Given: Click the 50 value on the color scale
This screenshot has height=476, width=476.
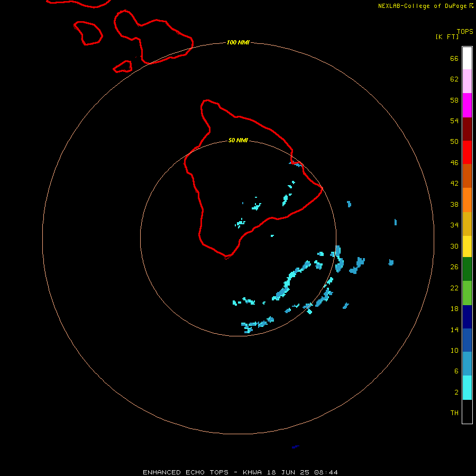Looking at the screenshot, I should [454, 142].
